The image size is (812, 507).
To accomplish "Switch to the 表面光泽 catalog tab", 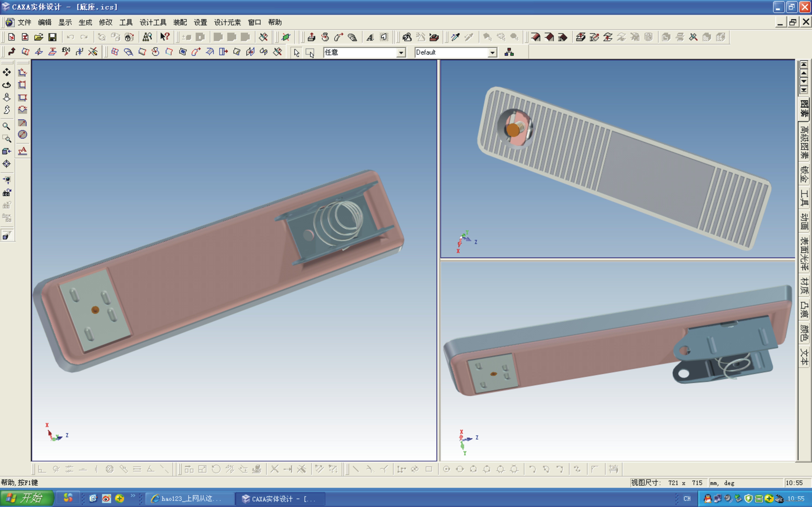I will coord(804,254).
